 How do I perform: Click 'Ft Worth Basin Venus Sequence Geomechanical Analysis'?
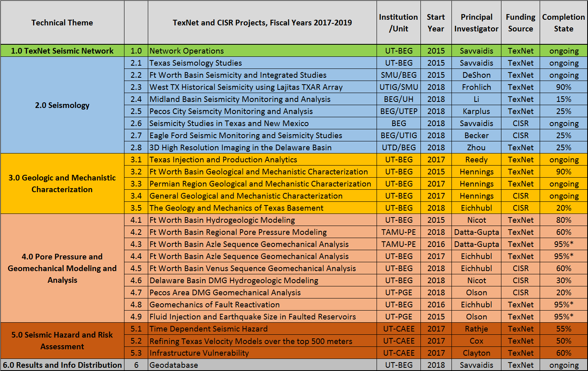(262, 268)
